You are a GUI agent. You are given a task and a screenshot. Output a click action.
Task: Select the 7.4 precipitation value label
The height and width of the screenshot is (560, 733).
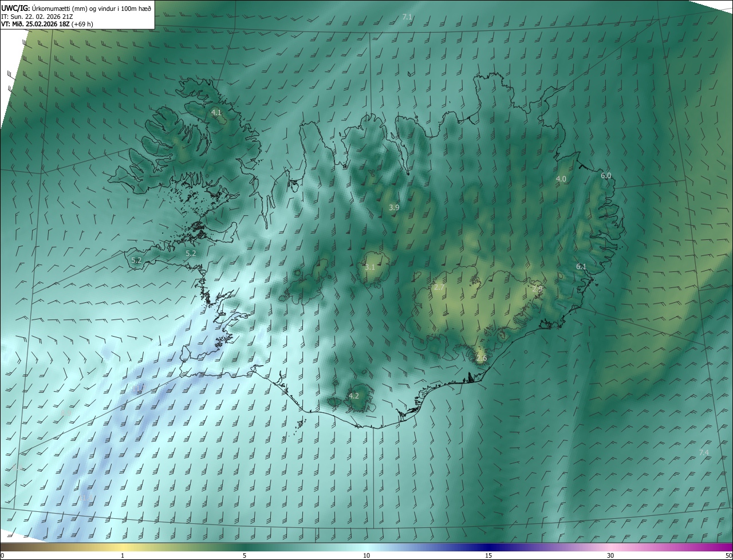704,452
